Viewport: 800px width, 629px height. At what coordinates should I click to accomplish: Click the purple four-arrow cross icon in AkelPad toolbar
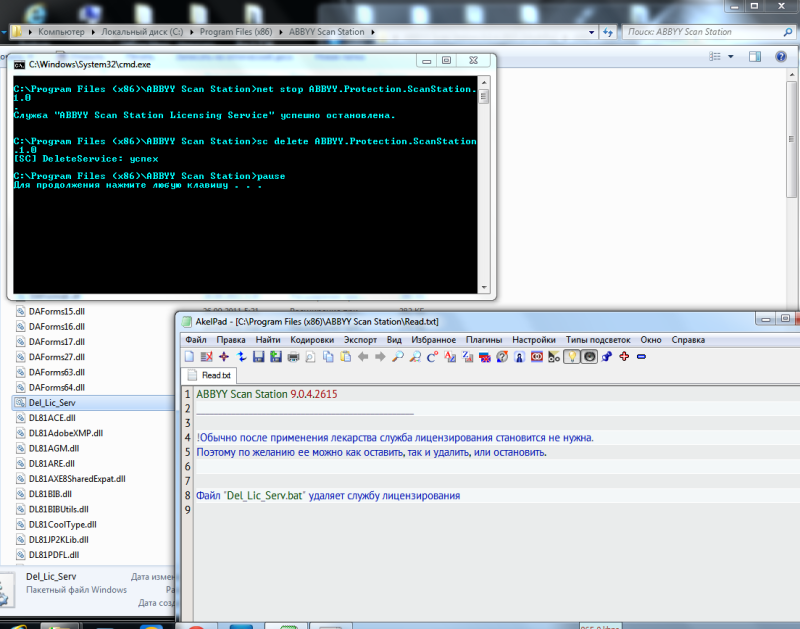pos(224,357)
